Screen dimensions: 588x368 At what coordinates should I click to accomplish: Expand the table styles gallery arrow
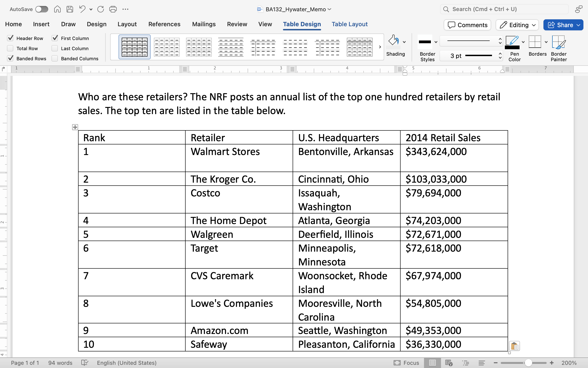pyautogui.click(x=380, y=47)
